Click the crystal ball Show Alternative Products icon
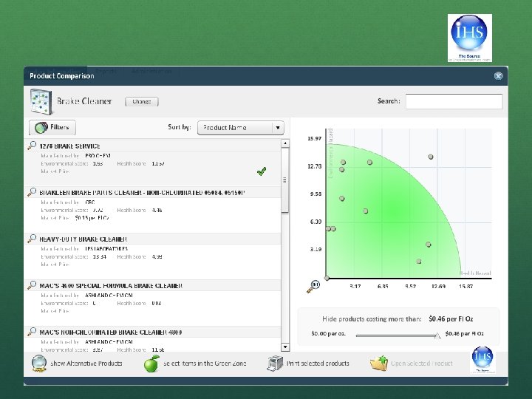Viewport: 532px width, 399px height. tap(39, 364)
